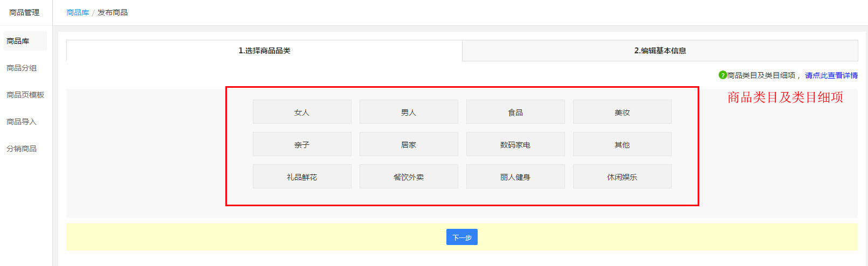Choose the 食品 category
The width and height of the screenshot is (868, 266).
515,112
